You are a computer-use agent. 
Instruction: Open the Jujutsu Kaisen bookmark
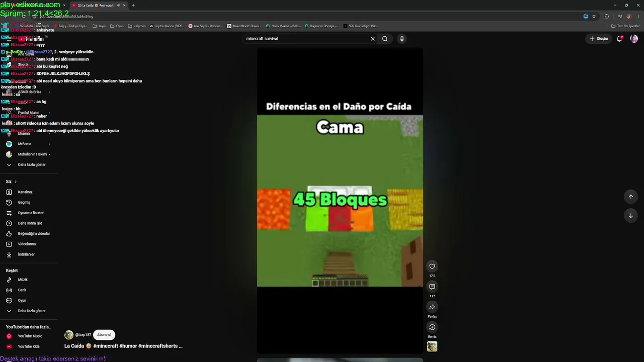tap(167, 26)
